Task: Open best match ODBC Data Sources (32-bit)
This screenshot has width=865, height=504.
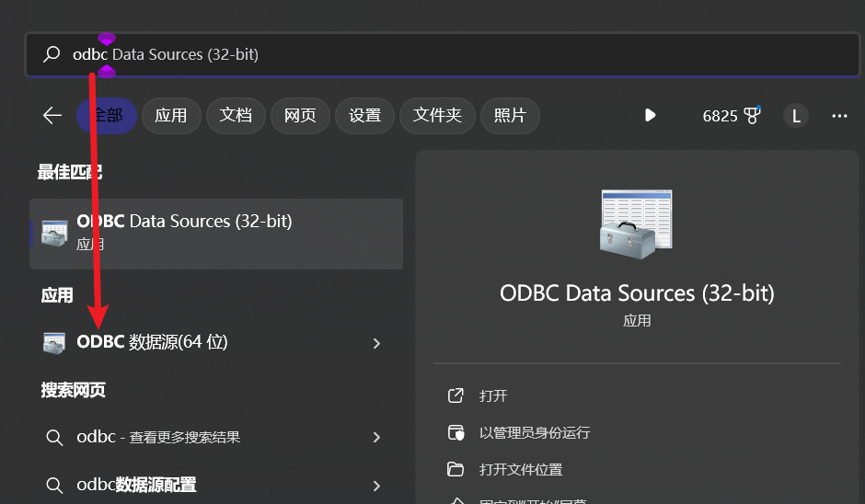Action: point(216,234)
